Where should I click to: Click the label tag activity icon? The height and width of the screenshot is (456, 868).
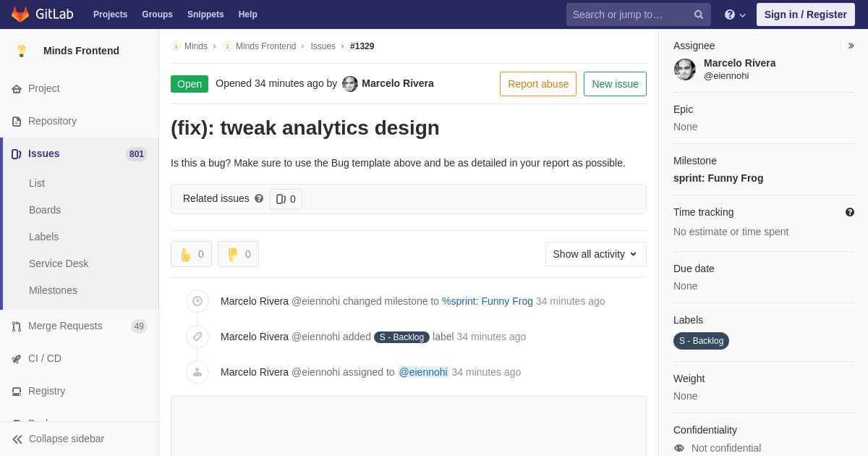click(x=197, y=337)
